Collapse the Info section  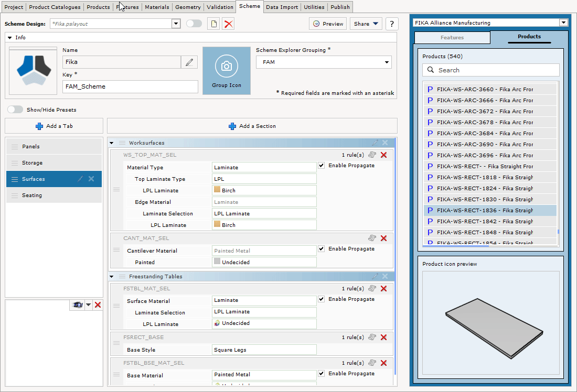(10, 38)
